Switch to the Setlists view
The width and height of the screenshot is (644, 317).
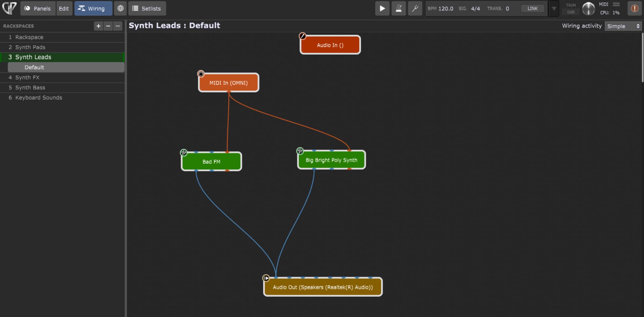pos(147,8)
